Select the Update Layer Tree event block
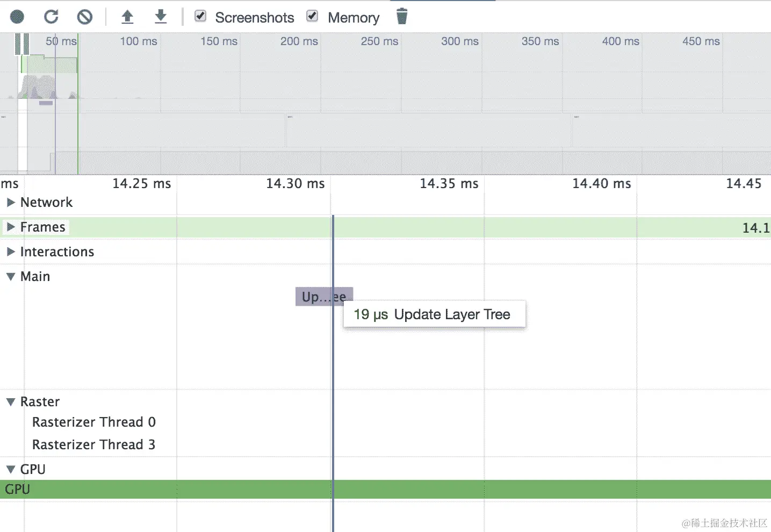This screenshot has width=771, height=532. (324, 297)
